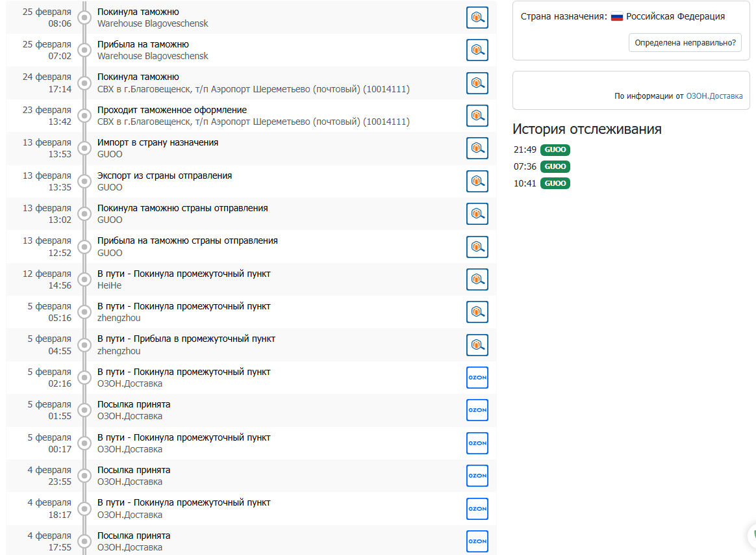756x555 pixels.
Task: Click OZON logo icon for 5 февраля 02:16
Action: 477,378
